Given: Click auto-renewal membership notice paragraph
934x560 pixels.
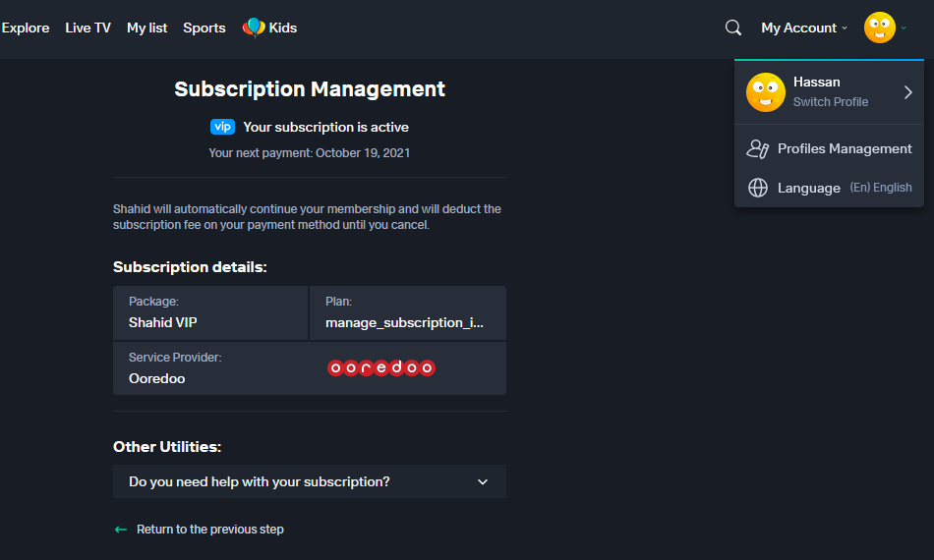Looking at the screenshot, I should 308,216.
